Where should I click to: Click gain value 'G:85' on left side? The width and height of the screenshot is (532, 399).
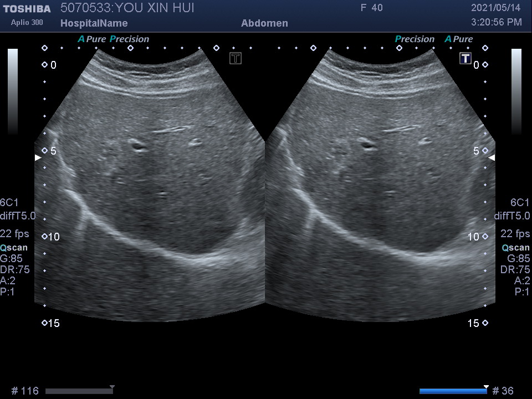click(x=11, y=259)
